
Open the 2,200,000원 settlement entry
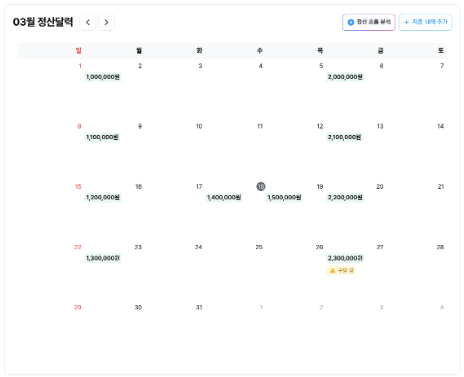pyautogui.click(x=345, y=197)
